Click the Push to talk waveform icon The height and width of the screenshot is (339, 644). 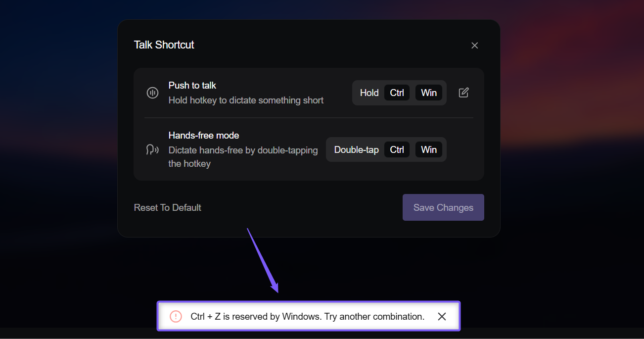point(152,93)
